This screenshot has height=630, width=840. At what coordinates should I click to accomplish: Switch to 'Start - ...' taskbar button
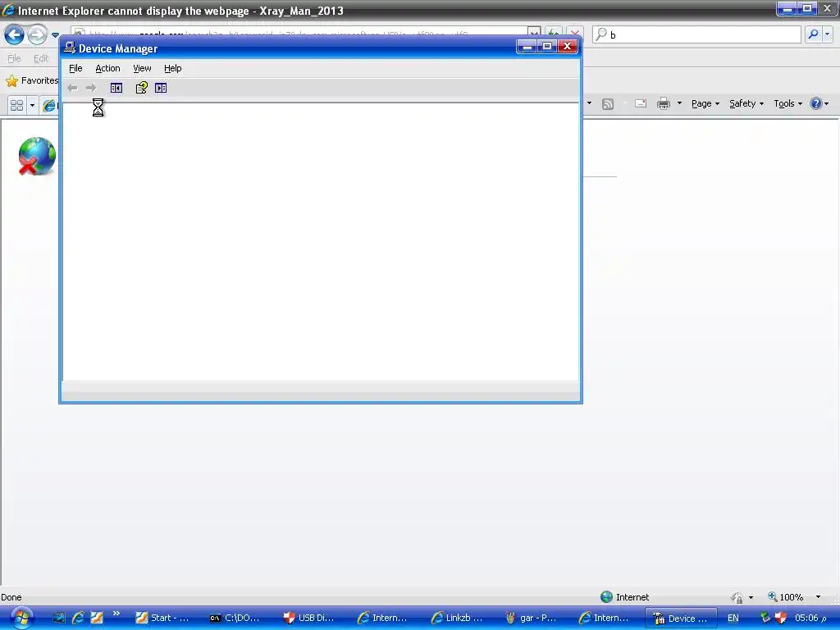point(163,618)
